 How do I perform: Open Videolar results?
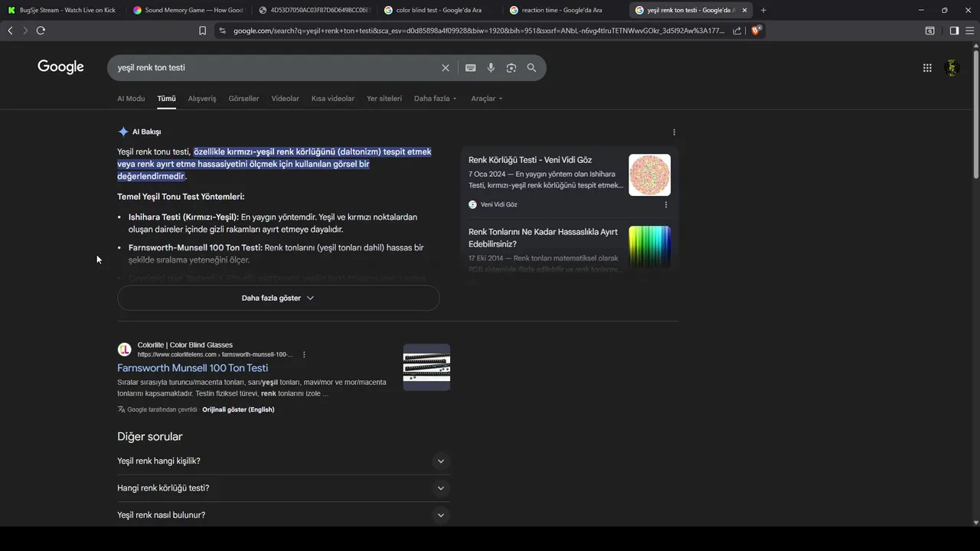coord(285,99)
